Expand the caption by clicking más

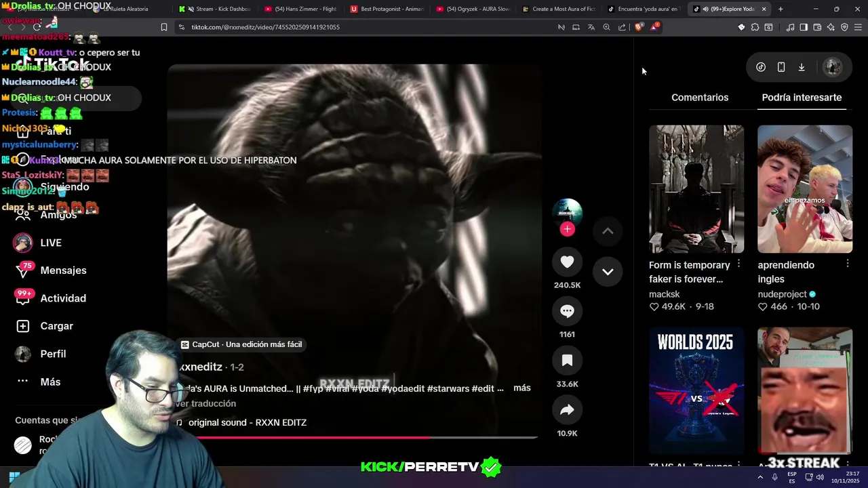pyautogui.click(x=521, y=388)
